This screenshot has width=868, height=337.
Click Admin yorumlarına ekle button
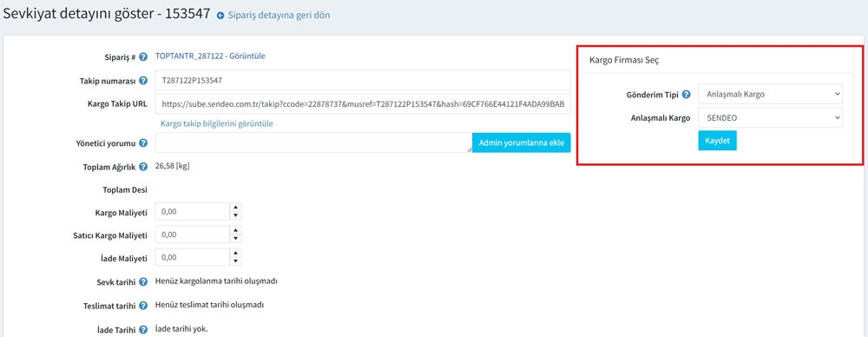tap(522, 143)
